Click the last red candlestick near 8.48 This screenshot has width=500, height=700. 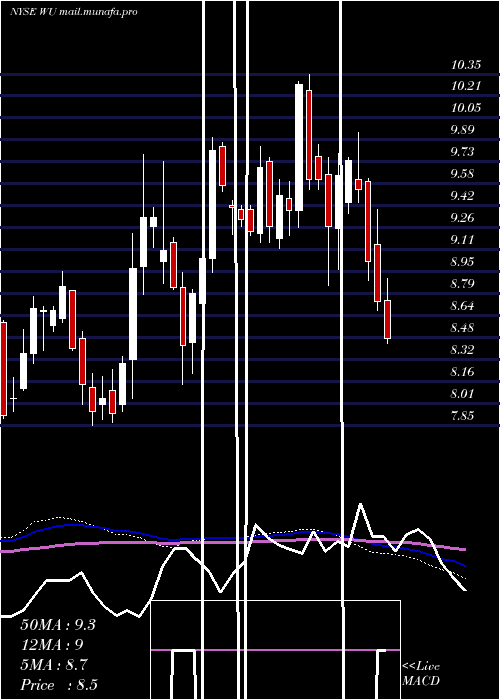388,319
